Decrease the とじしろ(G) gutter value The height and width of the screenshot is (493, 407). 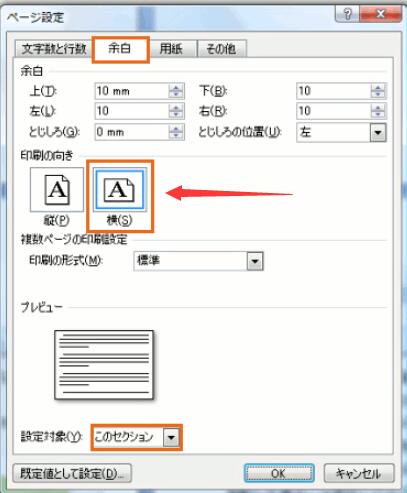(x=176, y=136)
